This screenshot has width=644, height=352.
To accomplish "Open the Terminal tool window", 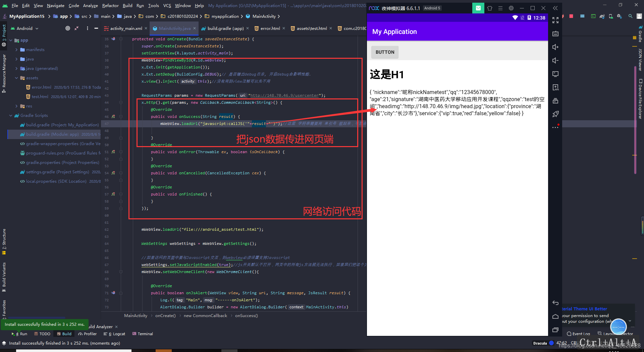I will [x=143, y=334].
